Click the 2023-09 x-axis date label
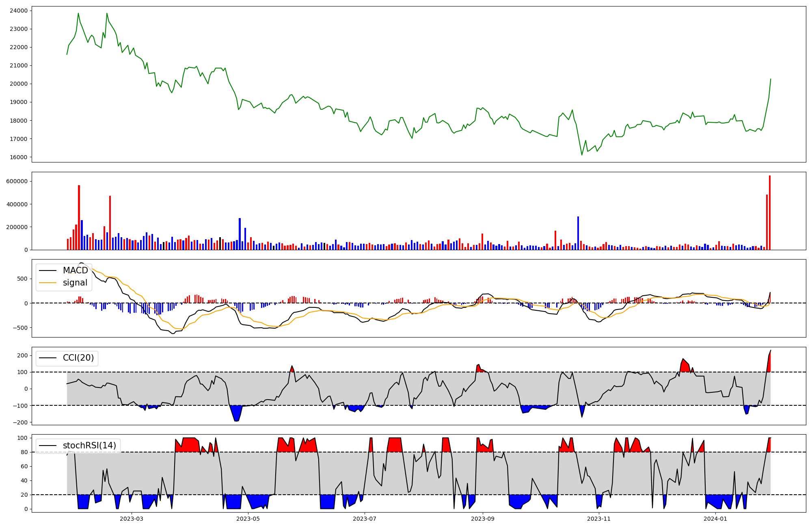Screen dimensions: 812x528 pos(483,519)
